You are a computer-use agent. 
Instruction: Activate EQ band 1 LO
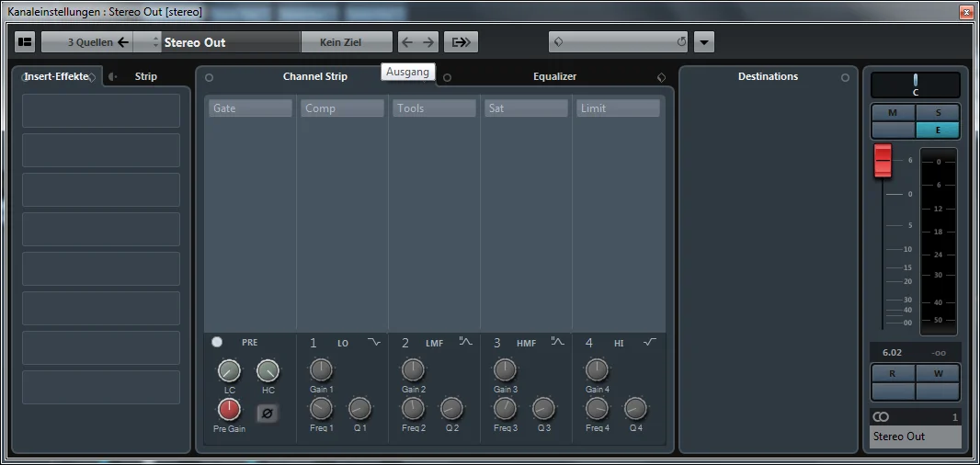coord(313,343)
